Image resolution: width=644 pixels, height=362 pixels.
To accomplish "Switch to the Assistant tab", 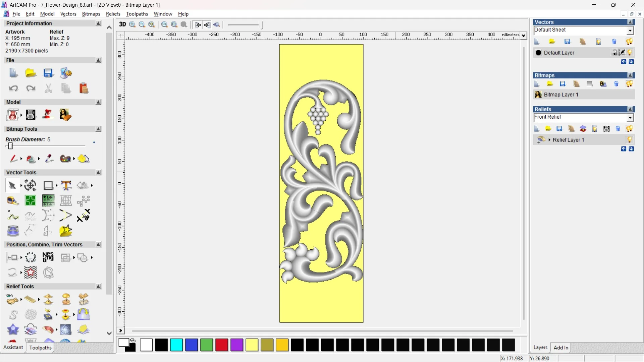I will [x=13, y=347].
